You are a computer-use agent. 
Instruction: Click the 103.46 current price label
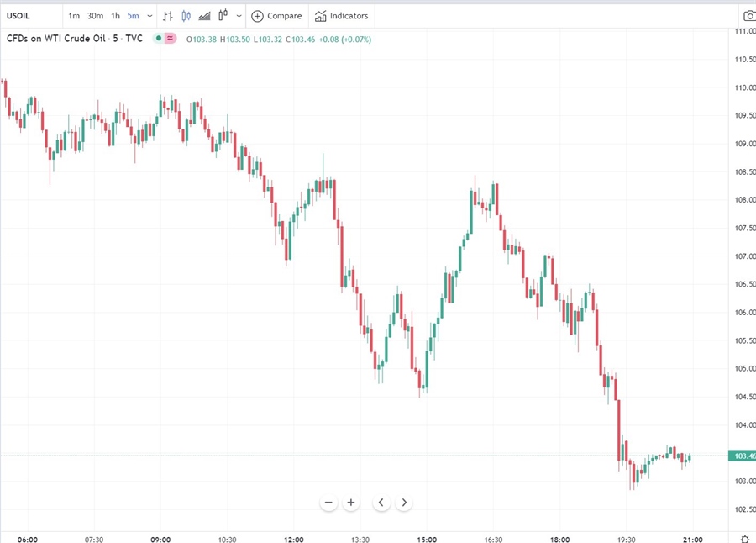coord(742,456)
